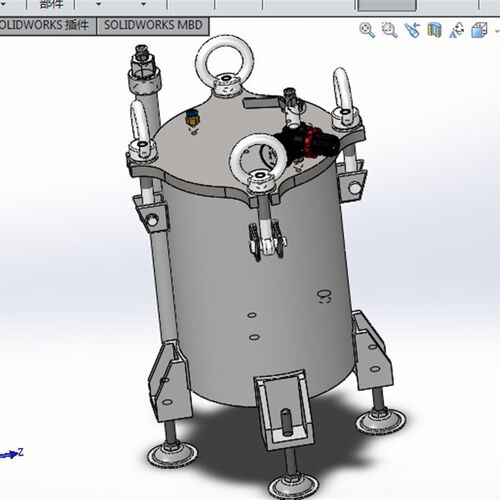
Task: Switch to the SOLIDWORKS MBD tab
Action: (153, 25)
